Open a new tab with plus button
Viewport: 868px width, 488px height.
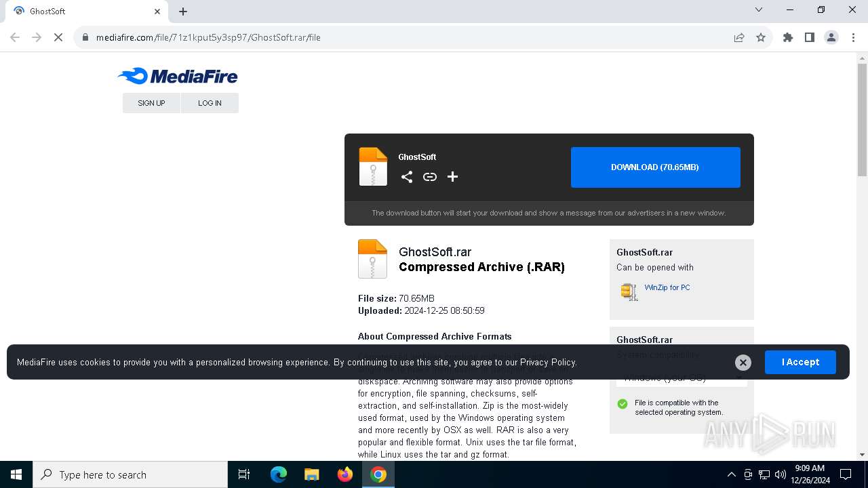click(x=183, y=12)
